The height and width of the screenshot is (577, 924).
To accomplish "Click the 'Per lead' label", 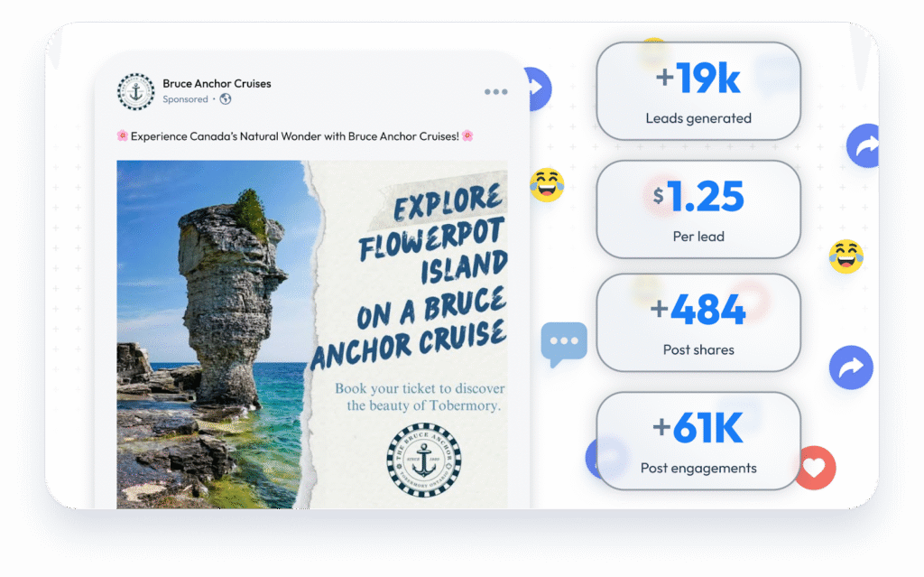I will click(x=698, y=237).
